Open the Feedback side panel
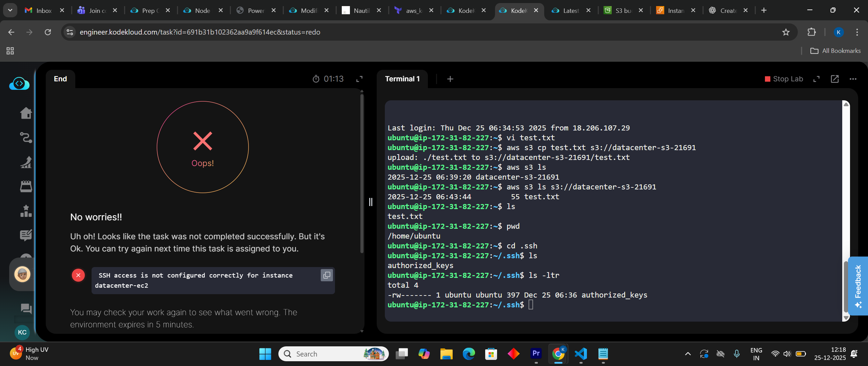Image resolution: width=868 pixels, height=366 pixels. [x=858, y=286]
